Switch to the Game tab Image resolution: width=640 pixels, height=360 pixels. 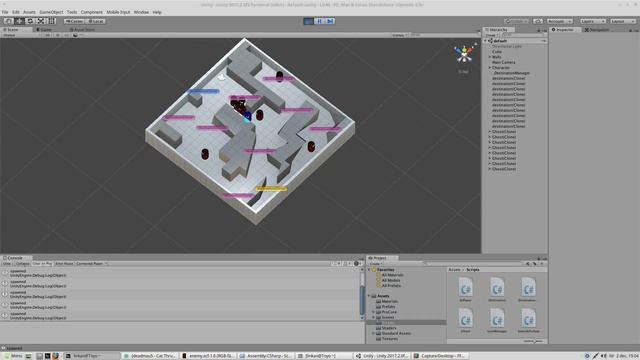pyautogui.click(x=44, y=29)
